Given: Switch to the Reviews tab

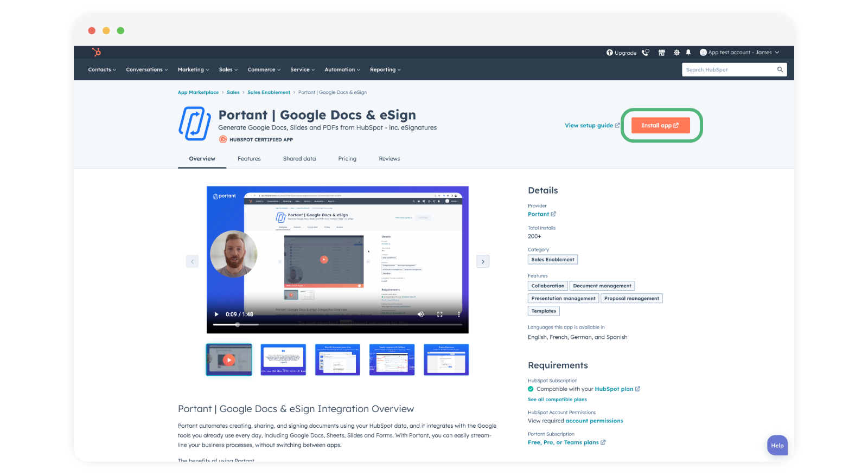Looking at the screenshot, I should tap(389, 159).
